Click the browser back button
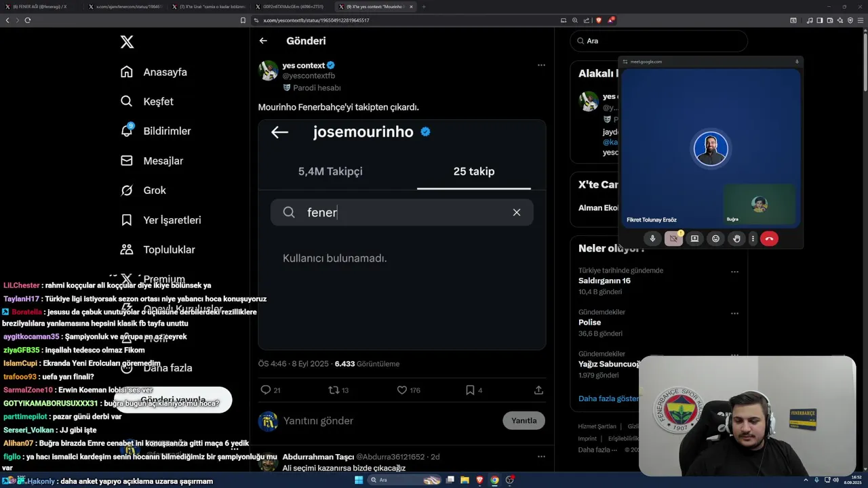Screen dimensions: 868x488 [7, 20]
